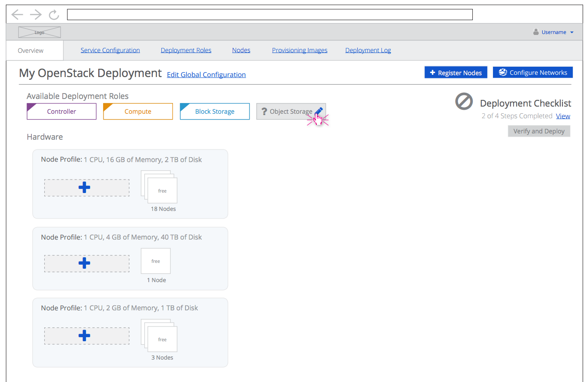Click the '18 Nodes' label
The height and width of the screenshot is (382, 588).
163,209
